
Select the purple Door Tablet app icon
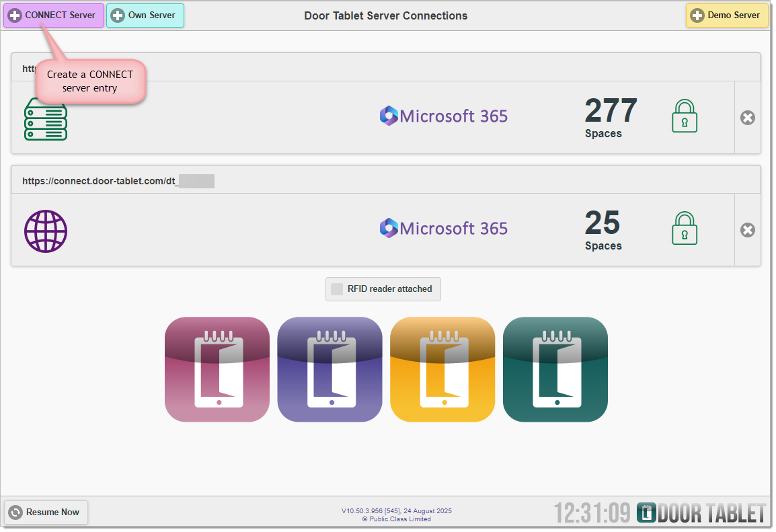click(329, 369)
